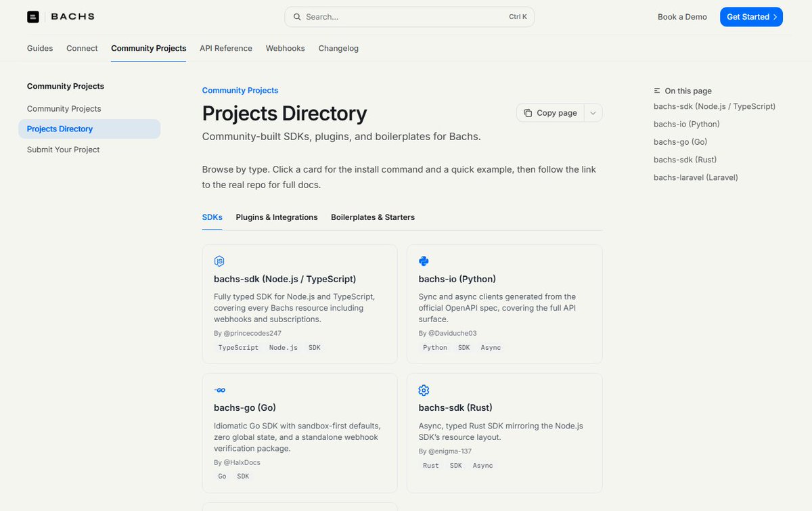This screenshot has height=511, width=812.
Task: Click SDK tag on Go card
Action: point(244,476)
